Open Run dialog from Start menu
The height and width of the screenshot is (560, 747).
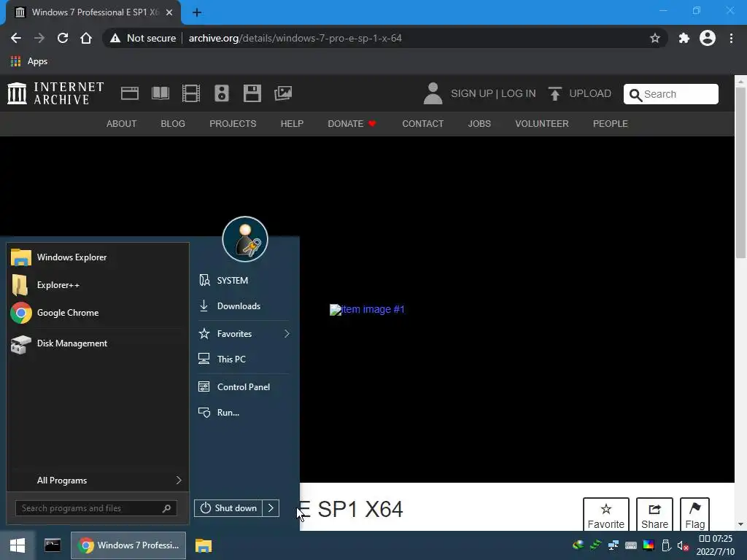[x=244, y=413]
